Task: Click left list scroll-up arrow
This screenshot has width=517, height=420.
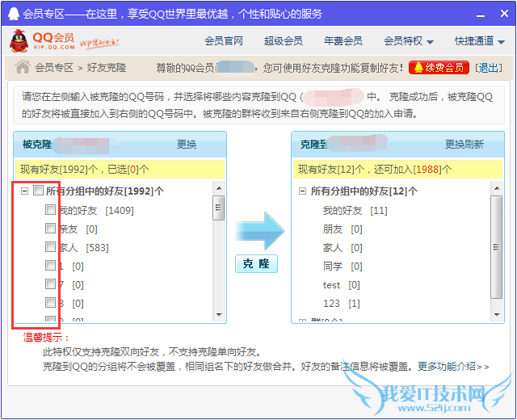Action: [x=219, y=188]
